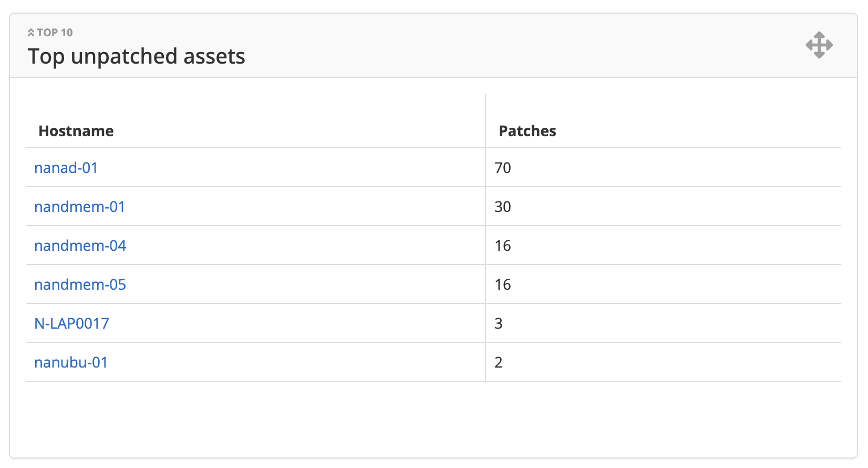Click the empty area below the nanubu-01 row
Screen dimensions: 868x468
[x=433, y=418]
